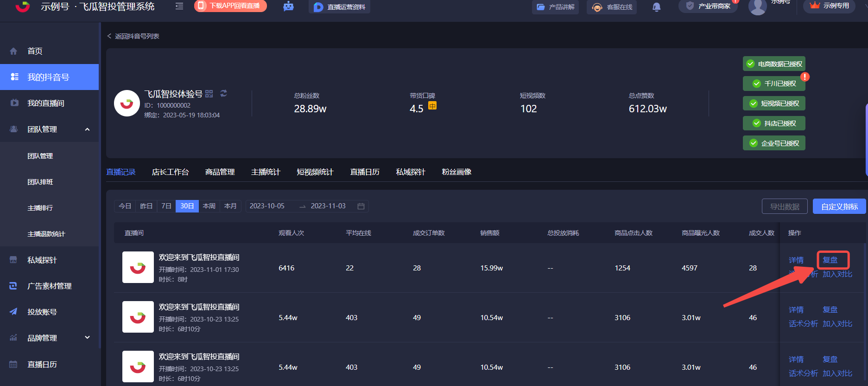Click 产业带商家 header button

point(708,6)
